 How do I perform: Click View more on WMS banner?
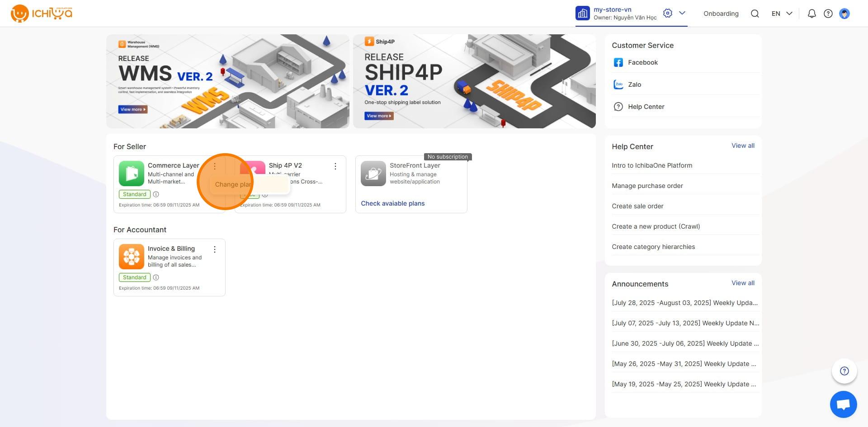(133, 109)
